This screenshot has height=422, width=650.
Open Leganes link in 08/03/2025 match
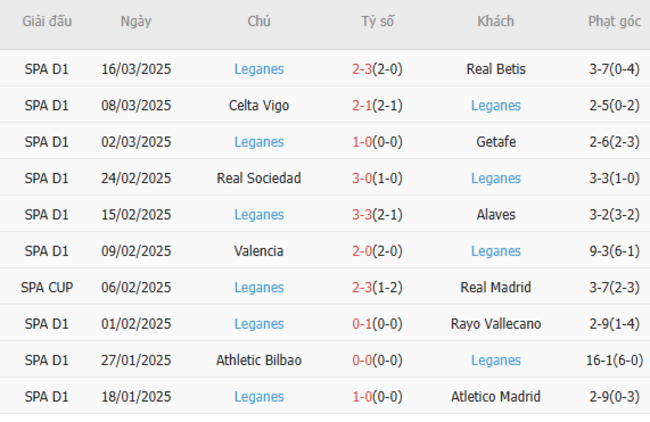coord(496,105)
